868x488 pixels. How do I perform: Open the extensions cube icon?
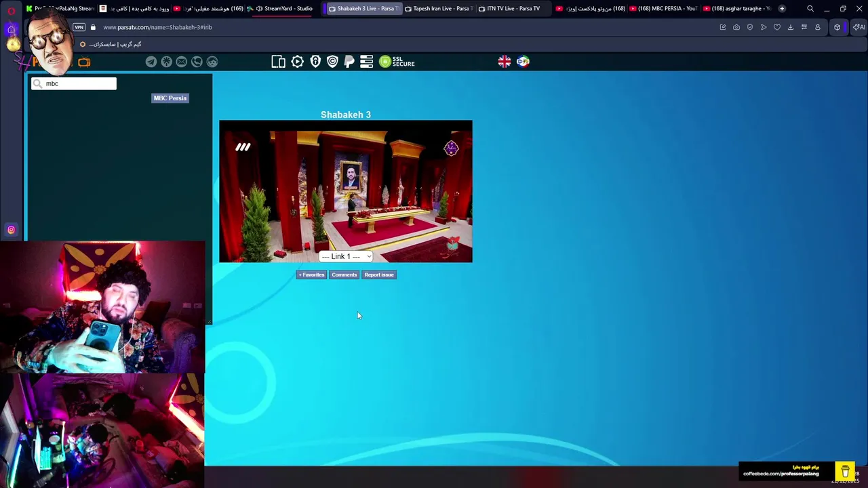[837, 27]
